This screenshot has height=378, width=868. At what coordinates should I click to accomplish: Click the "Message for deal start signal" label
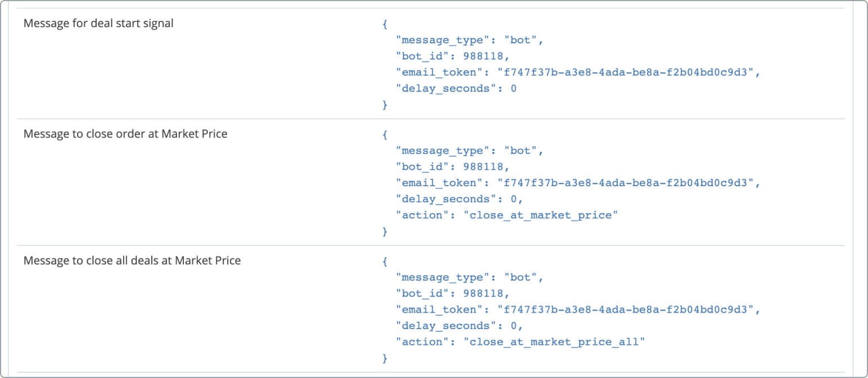pyautogui.click(x=98, y=24)
